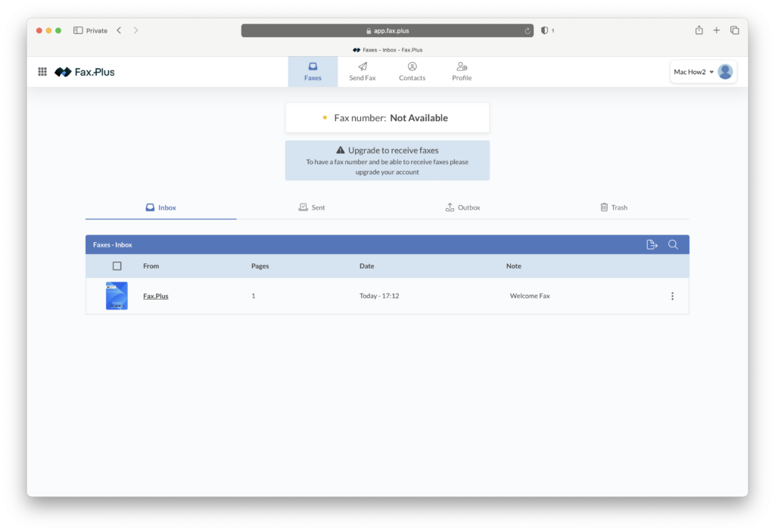Switch to the Outbox folder tab

(462, 207)
